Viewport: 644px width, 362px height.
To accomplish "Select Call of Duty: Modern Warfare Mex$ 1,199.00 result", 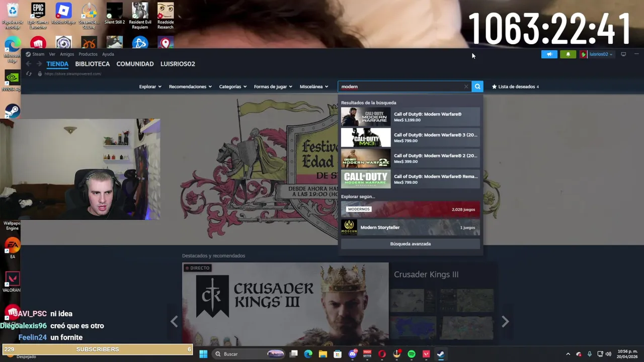I will (410, 117).
